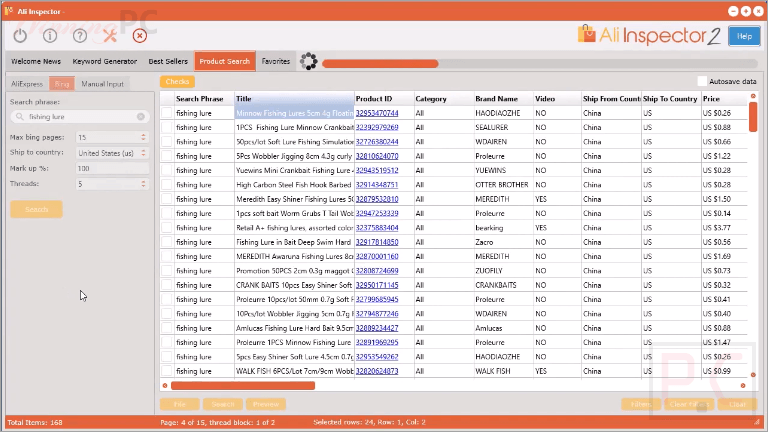Open the info icon in the toolbar
This screenshot has width=768, height=432.
click(x=50, y=35)
